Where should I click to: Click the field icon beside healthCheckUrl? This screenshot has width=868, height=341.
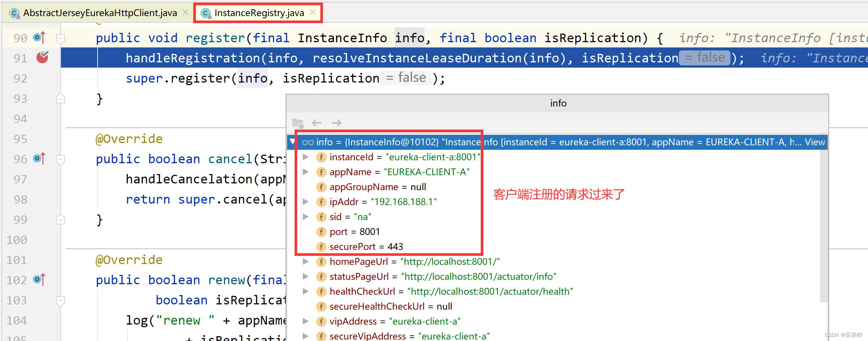point(321,292)
